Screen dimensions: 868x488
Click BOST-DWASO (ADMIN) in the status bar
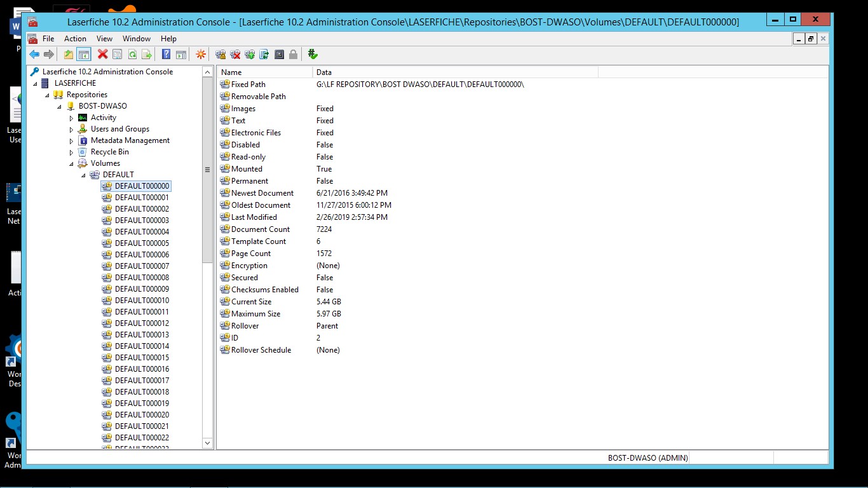coord(648,457)
